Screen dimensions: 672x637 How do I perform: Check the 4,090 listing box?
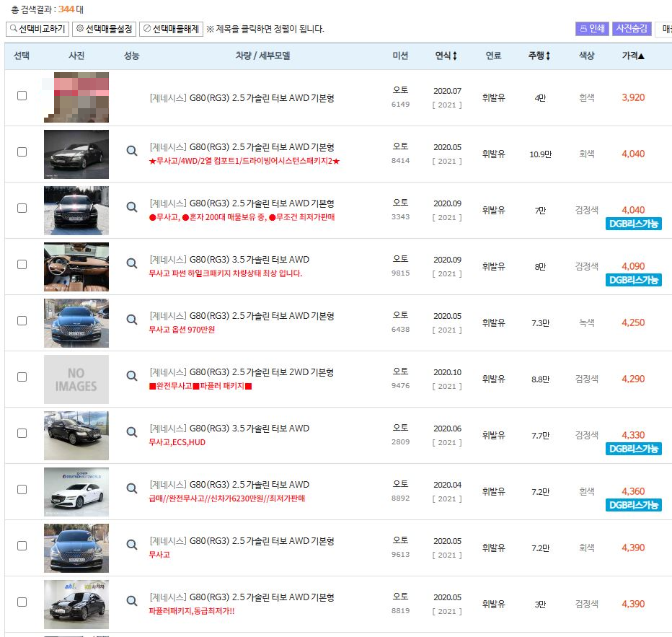[x=22, y=265]
